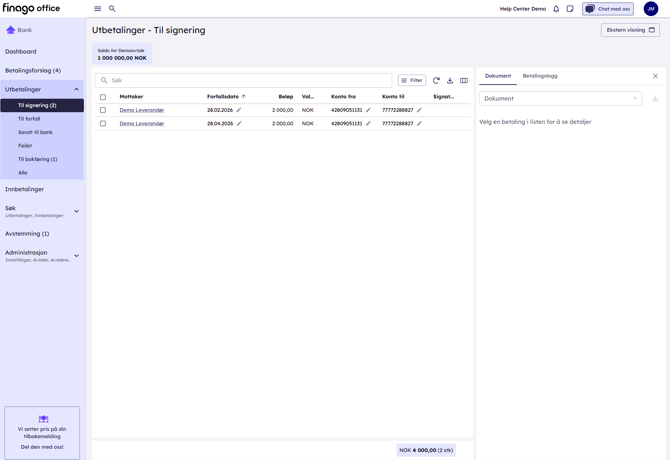Open Dashboard in sidebar
Image resolution: width=670 pixels, height=460 pixels.
(x=21, y=52)
